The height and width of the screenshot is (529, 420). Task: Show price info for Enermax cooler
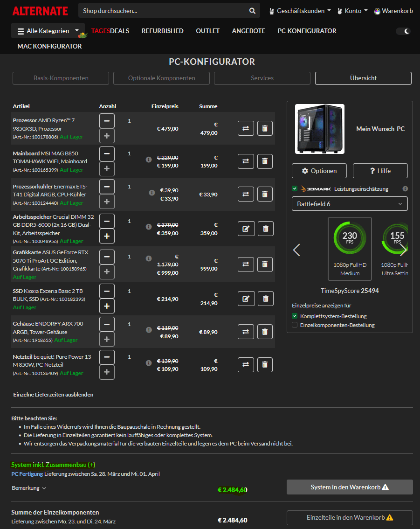[152, 193]
